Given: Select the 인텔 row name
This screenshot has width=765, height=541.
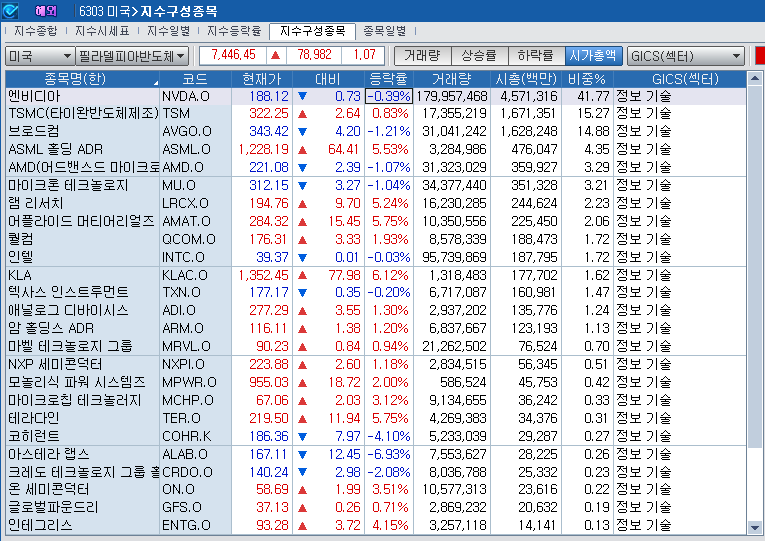Looking at the screenshot, I should click(21, 257).
